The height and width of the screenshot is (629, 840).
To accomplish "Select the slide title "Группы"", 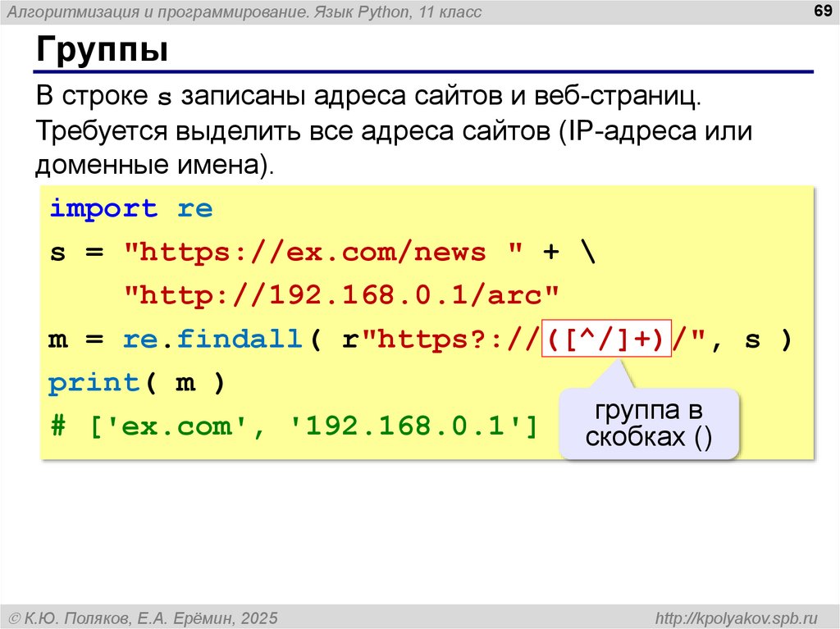I will (x=102, y=51).
